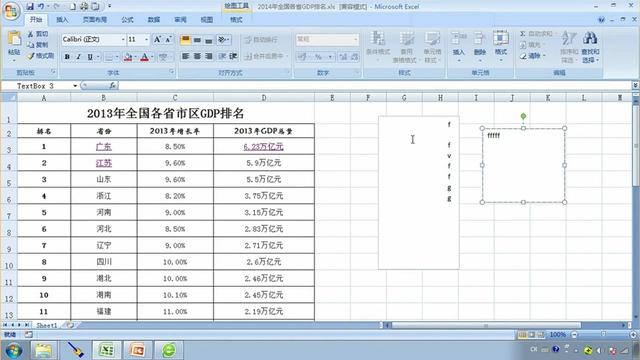Screen dimensions: 640x360
Task: Open Windows Start menu
Action: click(x=14, y=350)
